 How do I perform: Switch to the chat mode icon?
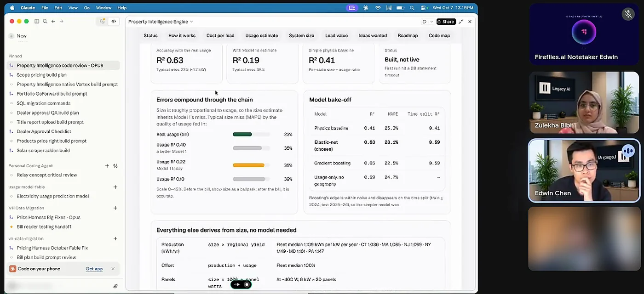point(102,21)
